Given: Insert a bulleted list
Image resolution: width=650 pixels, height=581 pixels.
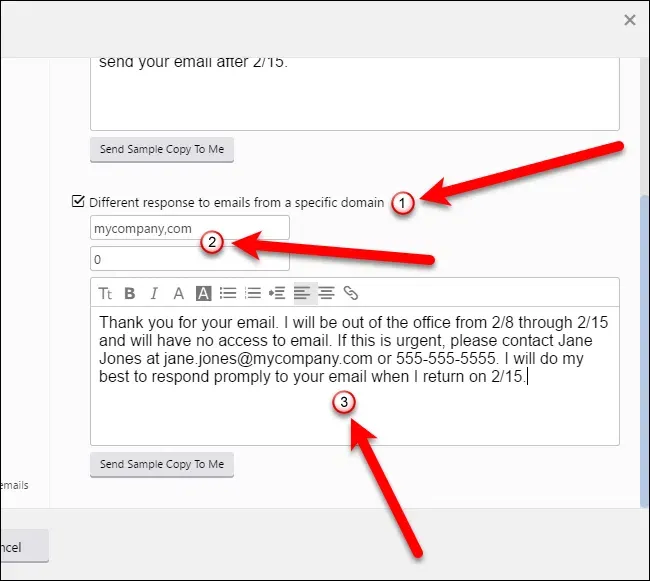Looking at the screenshot, I should point(228,293).
